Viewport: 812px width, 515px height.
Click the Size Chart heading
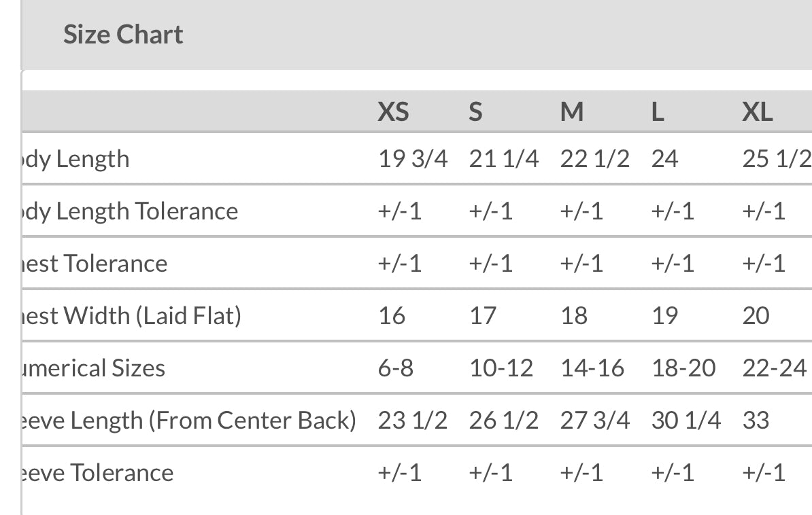[x=123, y=35]
